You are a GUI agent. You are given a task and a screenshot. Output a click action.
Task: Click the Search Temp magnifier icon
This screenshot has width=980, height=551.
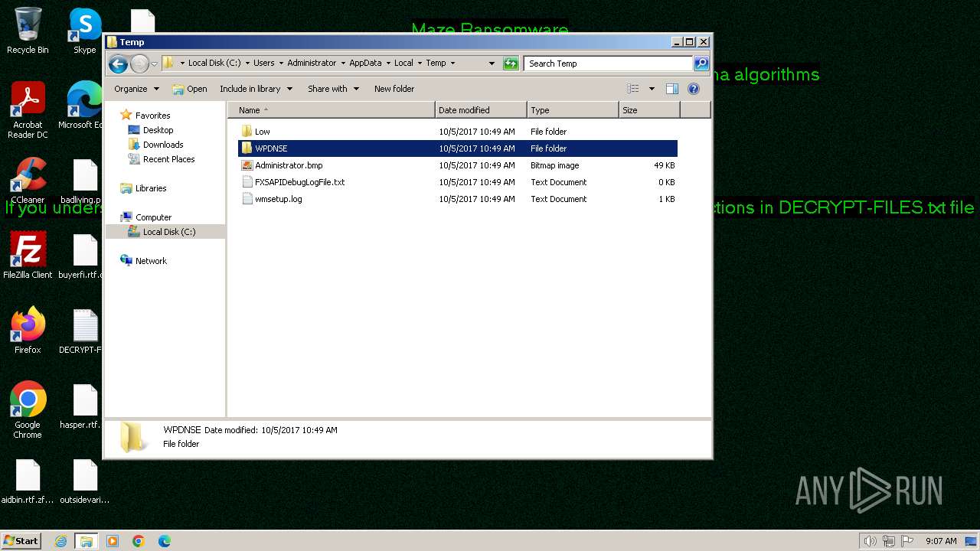pos(701,64)
